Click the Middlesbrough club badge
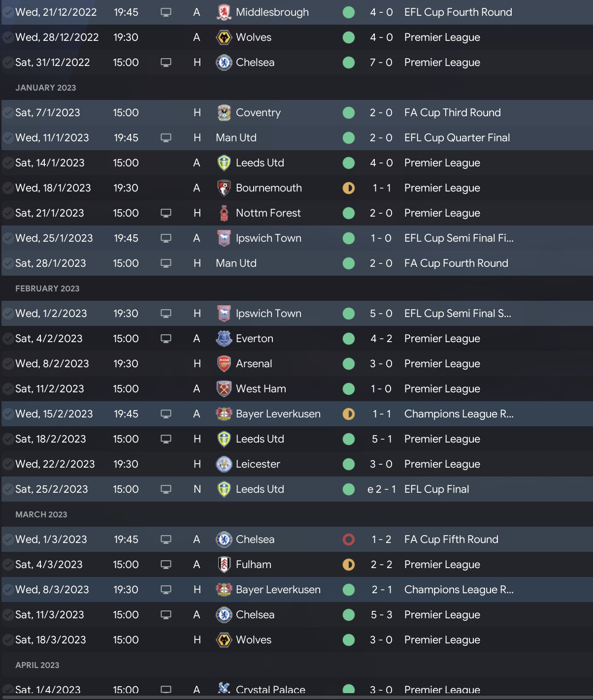 click(224, 12)
